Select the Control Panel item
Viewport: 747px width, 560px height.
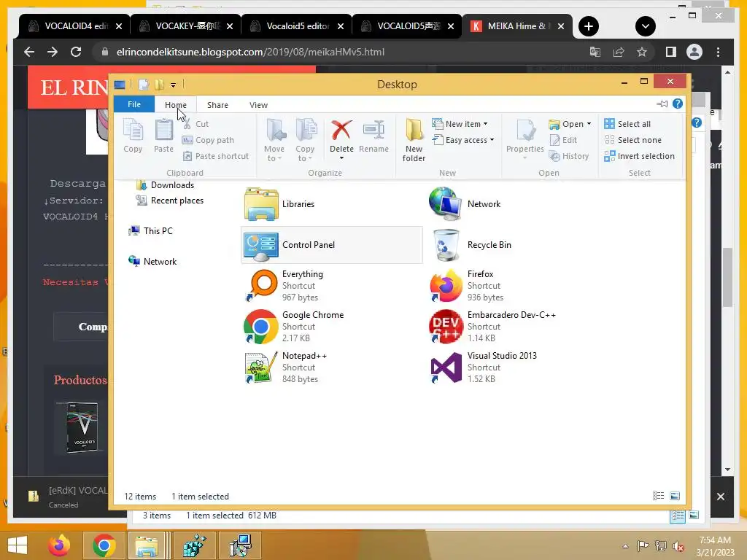pos(332,245)
